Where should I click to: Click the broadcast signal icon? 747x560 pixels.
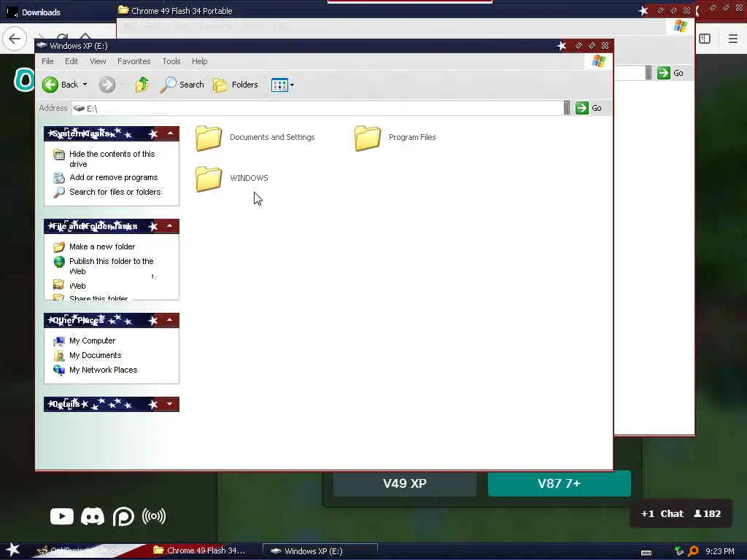coord(154,517)
